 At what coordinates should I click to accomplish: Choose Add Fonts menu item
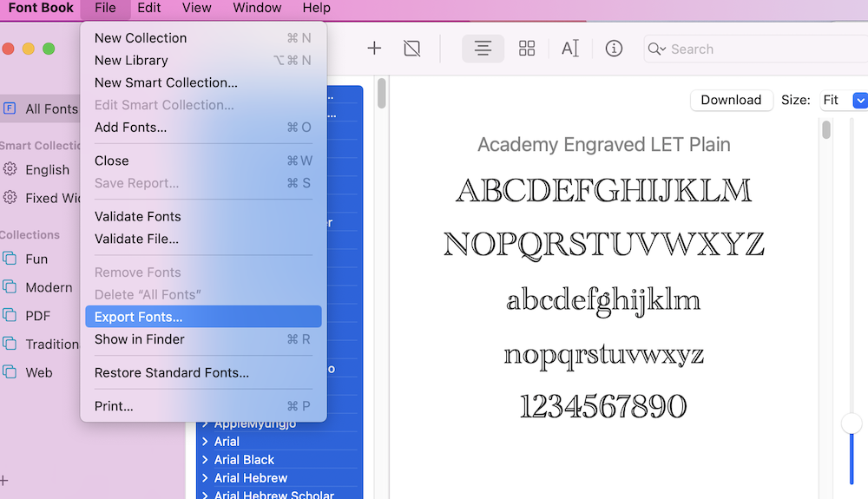pyautogui.click(x=203, y=128)
